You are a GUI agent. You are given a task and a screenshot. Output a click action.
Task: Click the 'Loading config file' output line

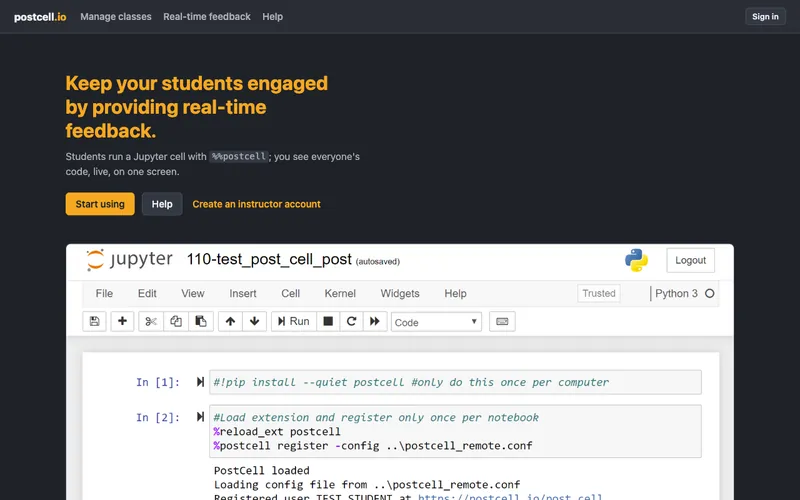(x=367, y=484)
